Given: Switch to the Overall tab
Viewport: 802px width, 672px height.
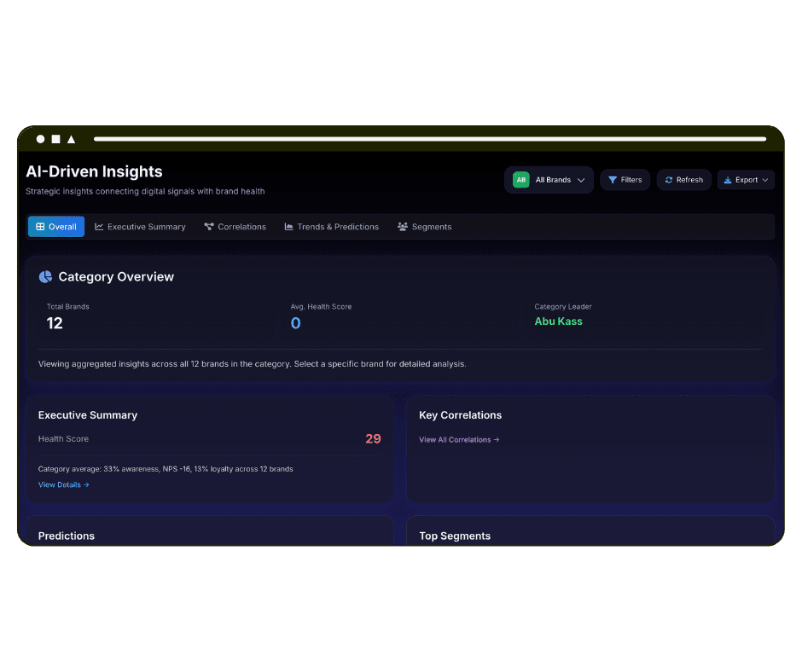Looking at the screenshot, I should 56,227.
